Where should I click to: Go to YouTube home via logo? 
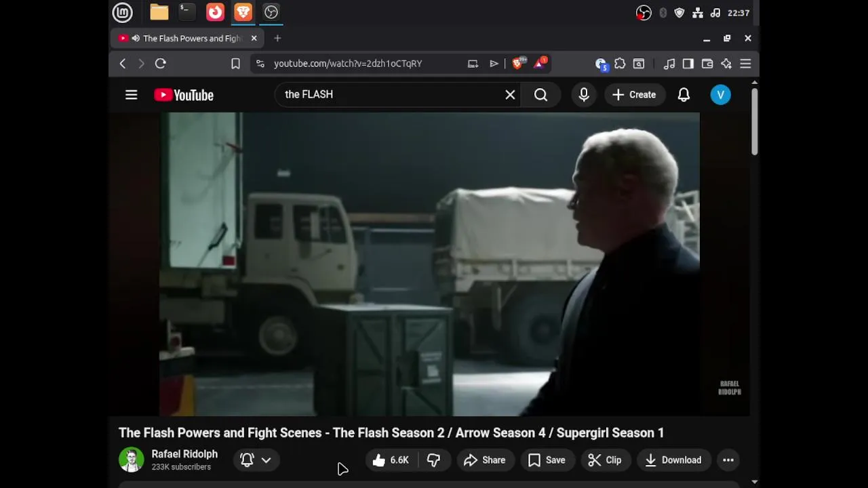(184, 96)
